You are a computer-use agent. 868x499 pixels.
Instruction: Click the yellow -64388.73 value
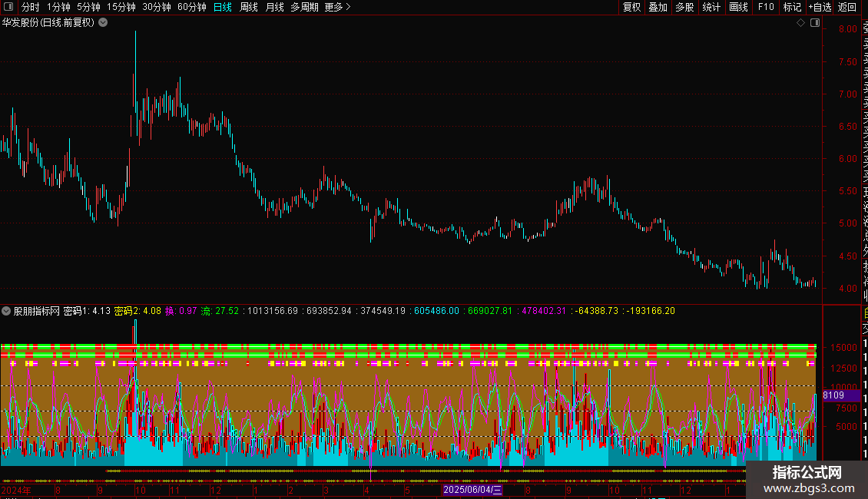(597, 311)
